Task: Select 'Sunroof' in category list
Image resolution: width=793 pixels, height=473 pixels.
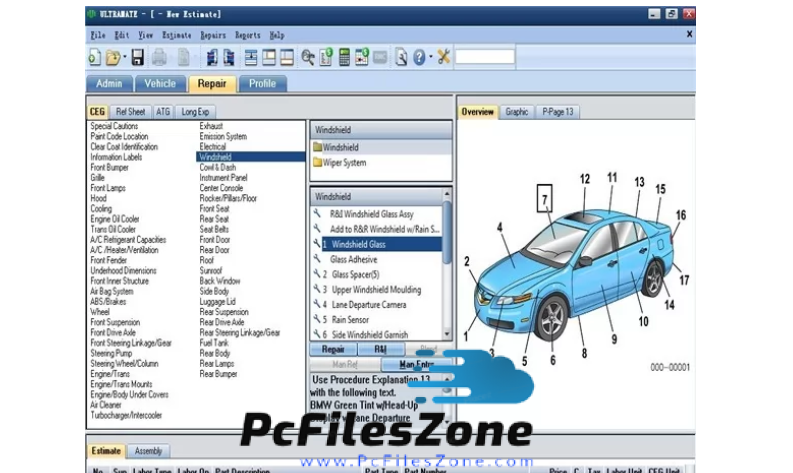Action: (x=210, y=271)
